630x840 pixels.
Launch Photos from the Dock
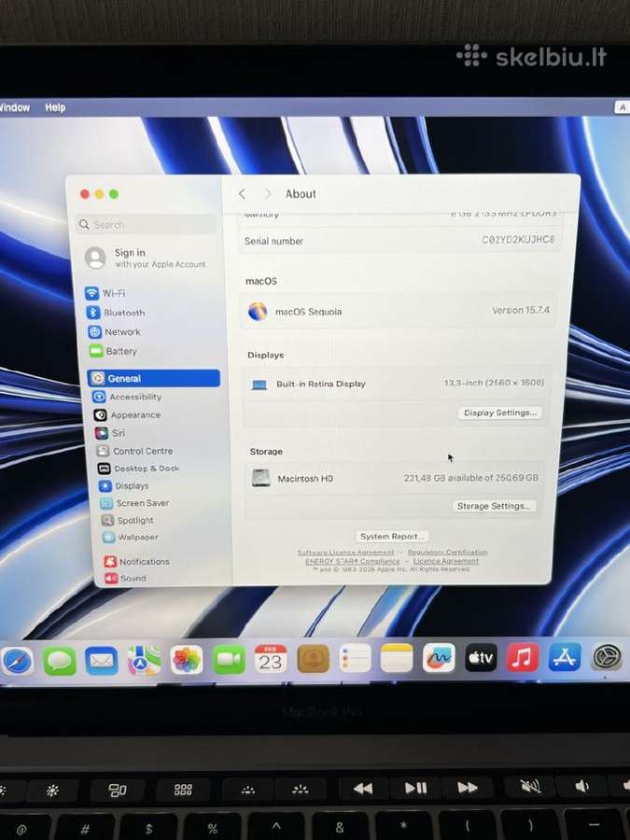187,660
